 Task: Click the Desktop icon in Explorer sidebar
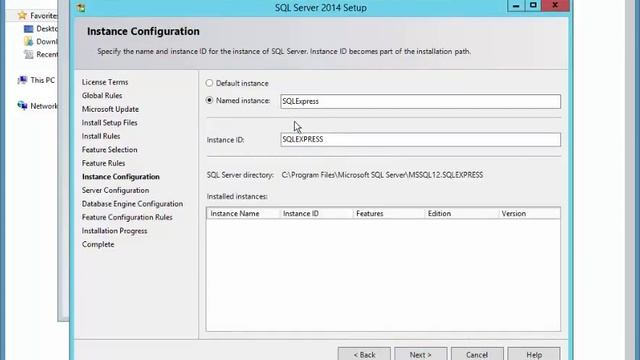pos(29,29)
